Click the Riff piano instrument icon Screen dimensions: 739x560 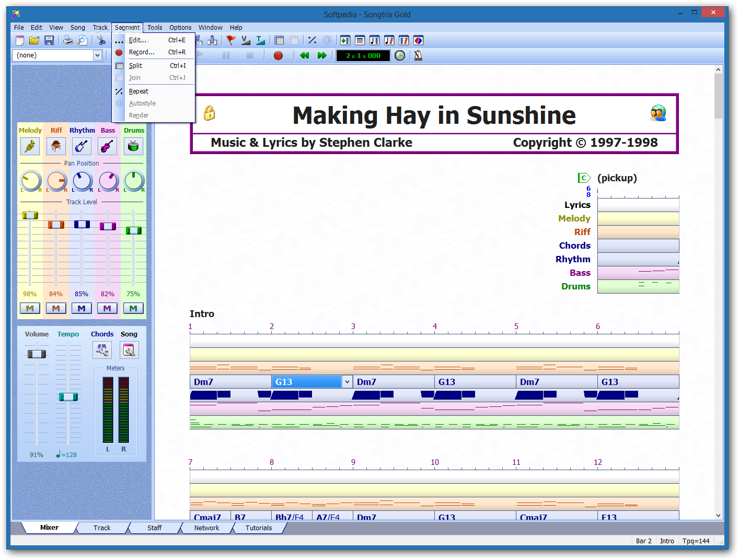[56, 146]
